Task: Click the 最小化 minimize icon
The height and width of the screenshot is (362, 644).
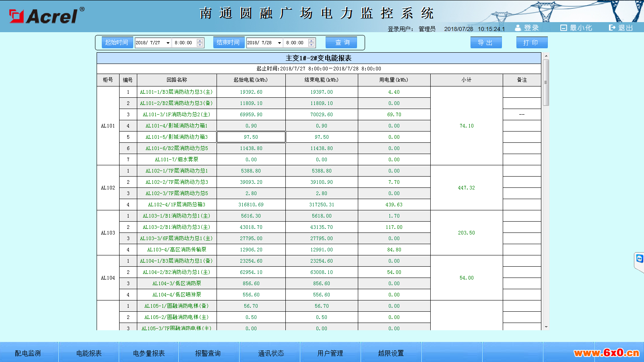Action: (563, 28)
